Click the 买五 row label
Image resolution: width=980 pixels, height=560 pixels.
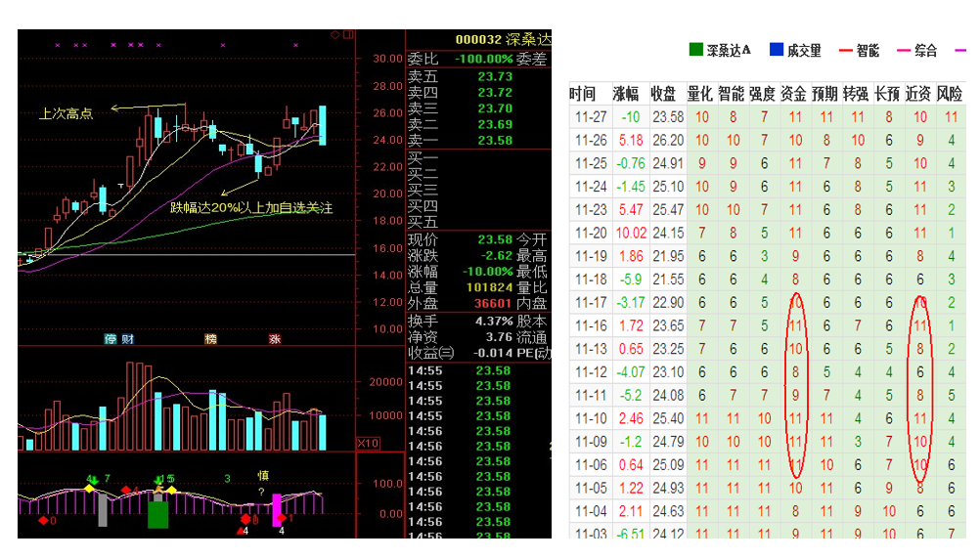423,222
